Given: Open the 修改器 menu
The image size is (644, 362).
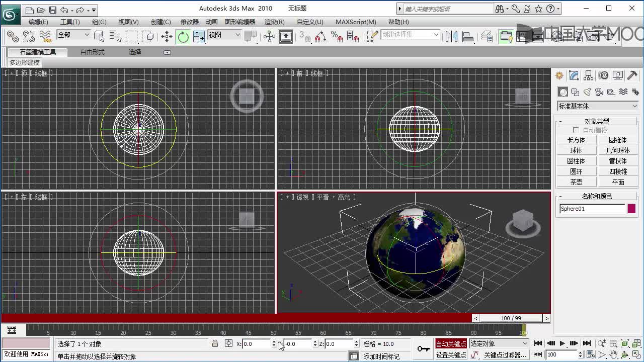Looking at the screenshot, I should (x=190, y=22).
